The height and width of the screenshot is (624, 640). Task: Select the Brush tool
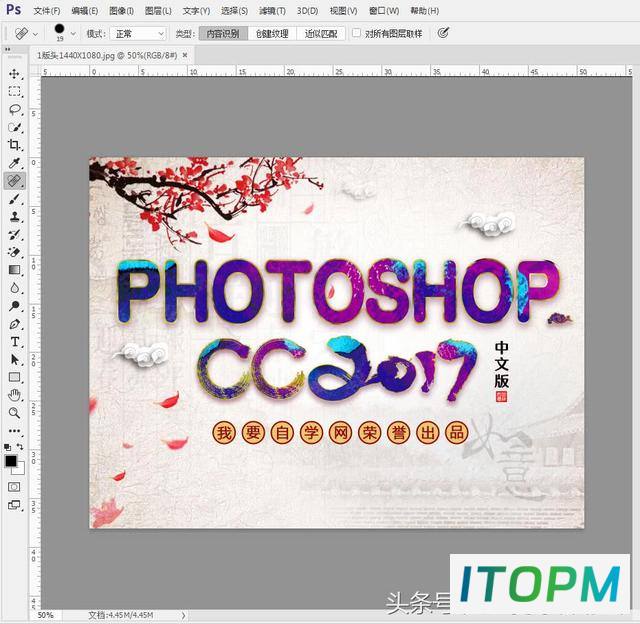15,199
